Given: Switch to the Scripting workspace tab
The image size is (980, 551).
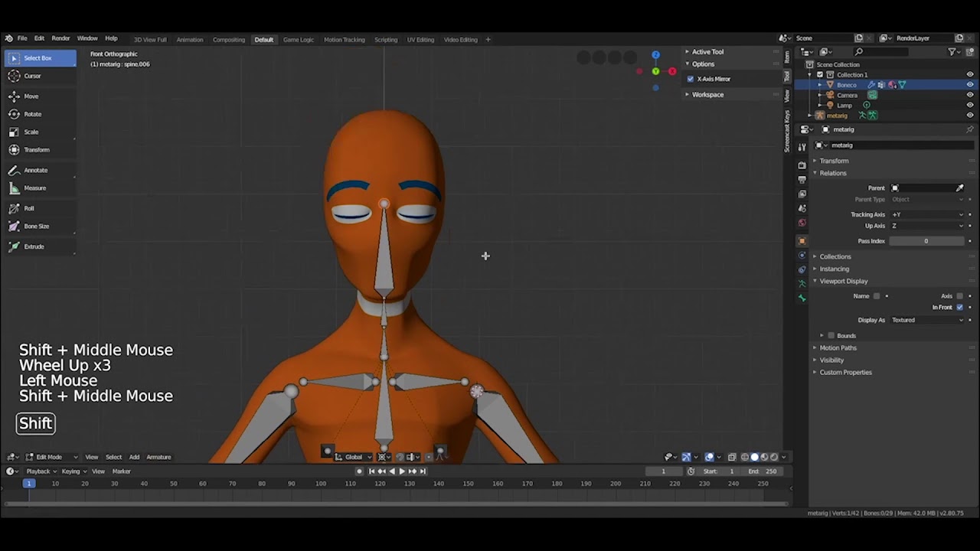Looking at the screenshot, I should click(386, 40).
